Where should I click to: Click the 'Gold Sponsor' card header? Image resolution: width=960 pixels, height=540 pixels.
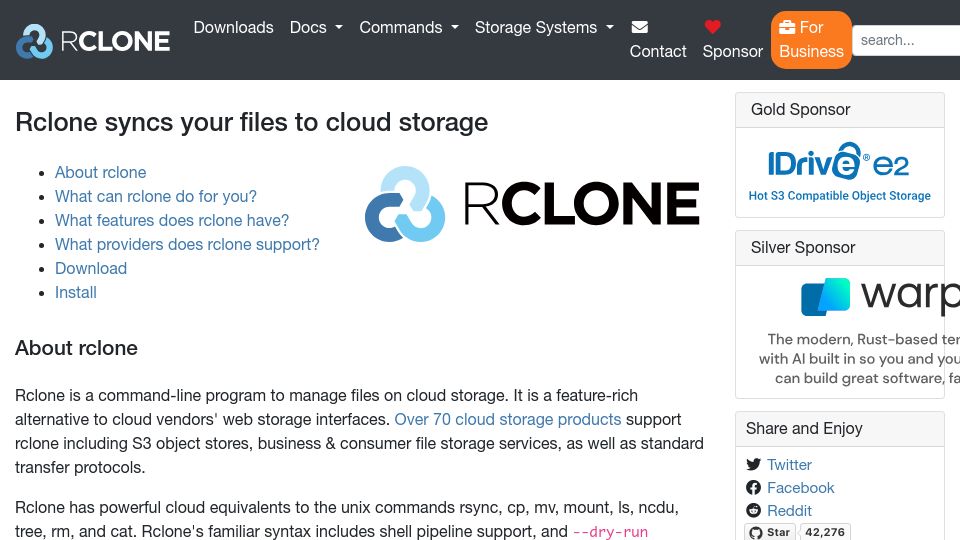[x=839, y=110]
